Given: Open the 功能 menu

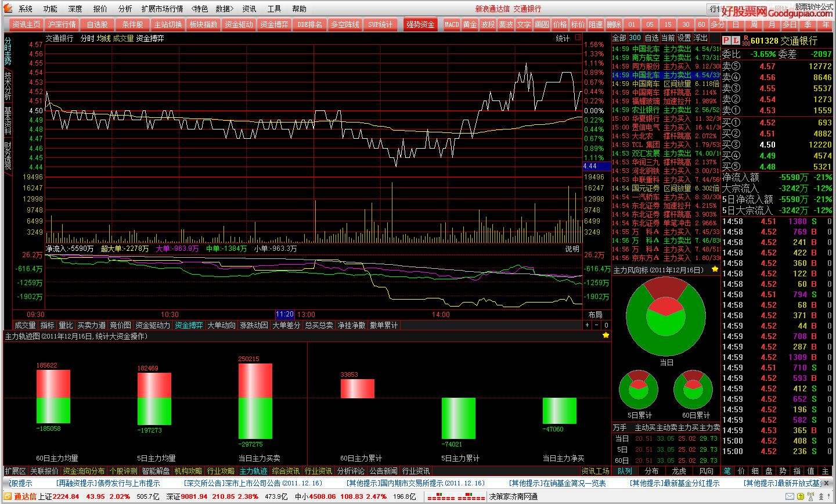Looking at the screenshot, I should tap(51, 9).
